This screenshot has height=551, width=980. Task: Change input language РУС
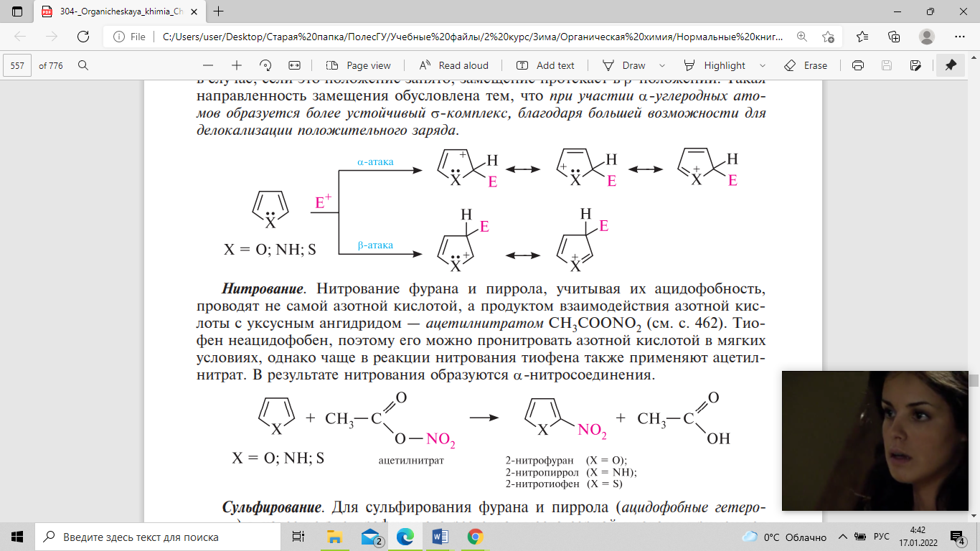click(882, 537)
